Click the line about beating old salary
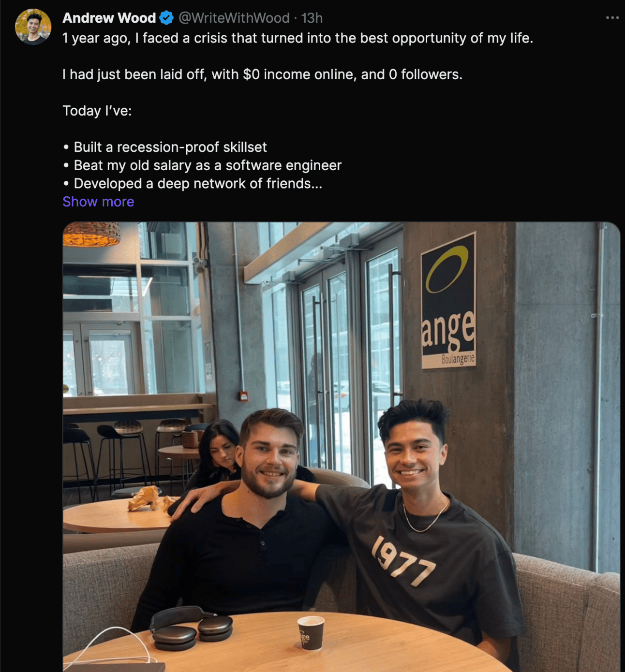The height and width of the screenshot is (672, 625). click(x=202, y=165)
